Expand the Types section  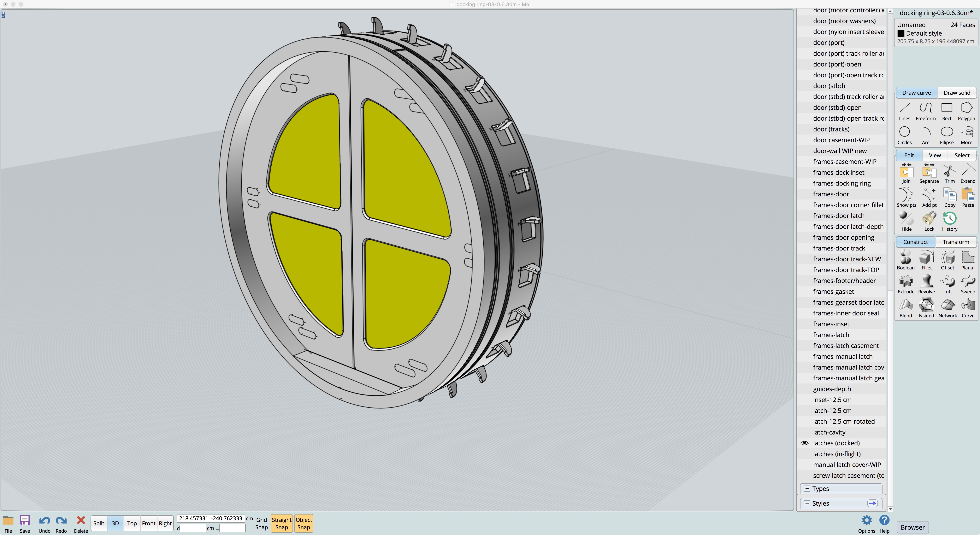click(x=807, y=489)
